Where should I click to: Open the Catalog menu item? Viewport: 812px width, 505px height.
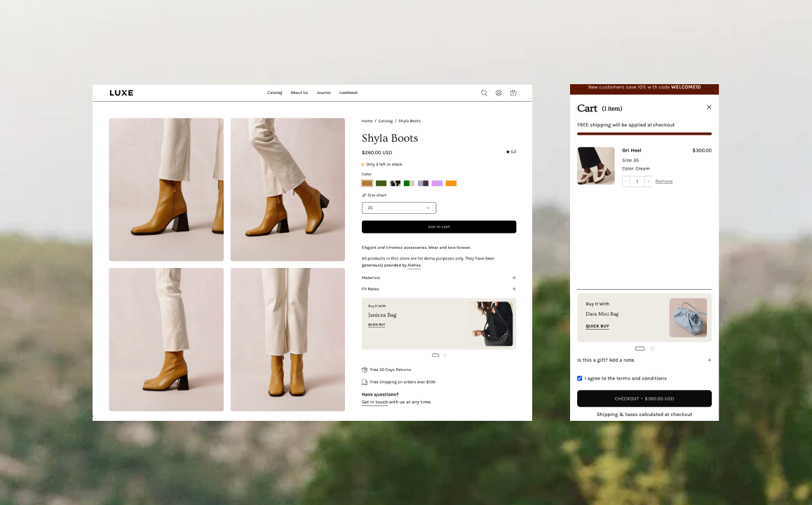(x=275, y=93)
